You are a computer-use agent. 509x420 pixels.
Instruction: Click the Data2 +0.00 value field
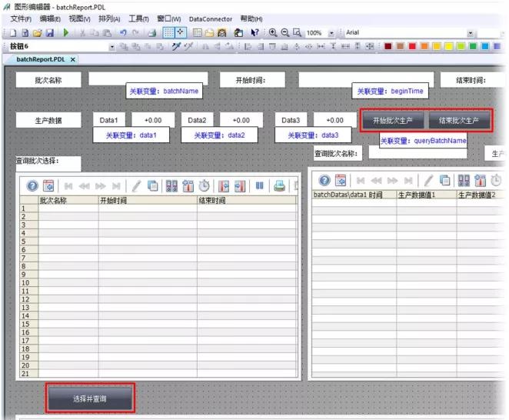[241, 120]
